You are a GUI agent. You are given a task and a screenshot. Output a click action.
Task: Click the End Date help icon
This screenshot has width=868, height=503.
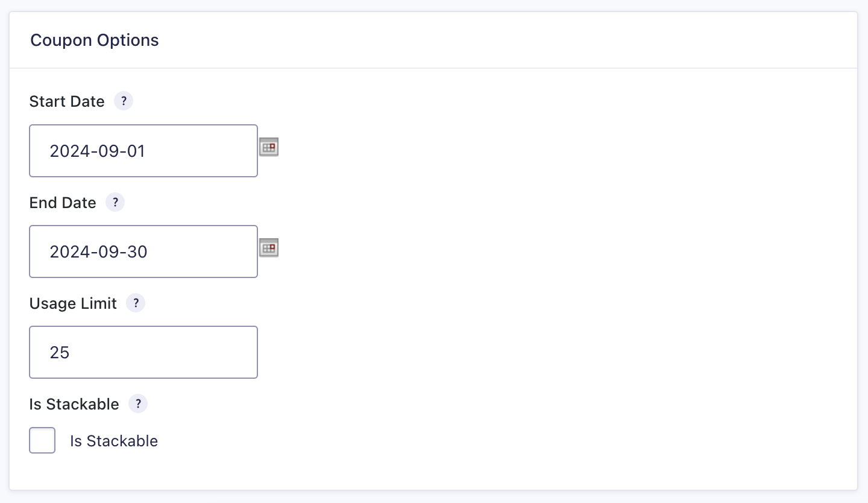pyautogui.click(x=115, y=202)
